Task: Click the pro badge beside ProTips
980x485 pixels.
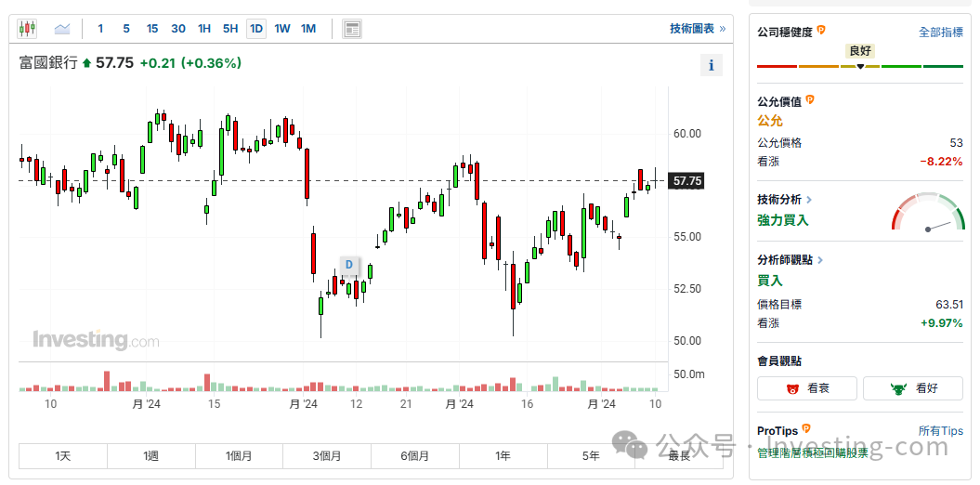Action: [806, 428]
